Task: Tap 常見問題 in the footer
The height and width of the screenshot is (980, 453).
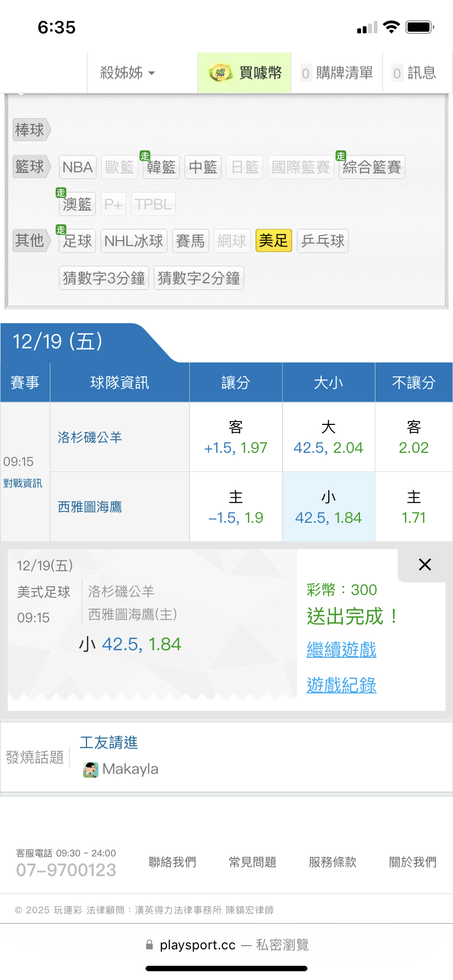Action: tap(252, 862)
